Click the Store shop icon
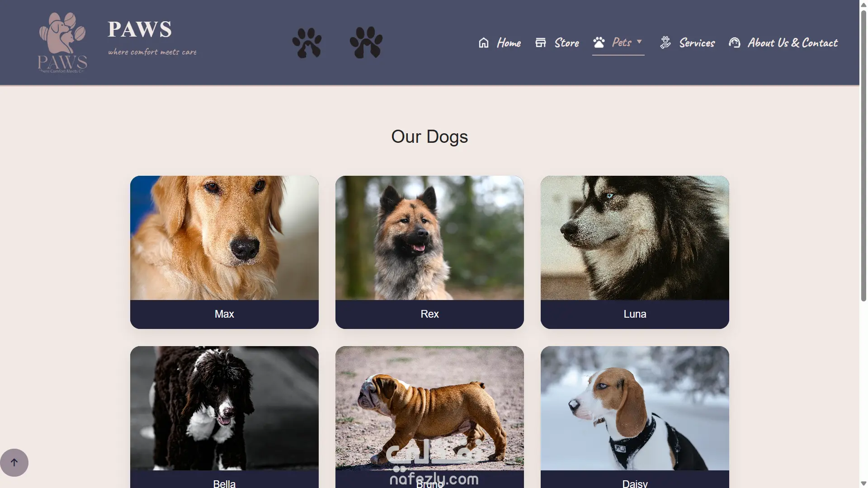Viewport: 868px width, 488px height. (x=541, y=42)
